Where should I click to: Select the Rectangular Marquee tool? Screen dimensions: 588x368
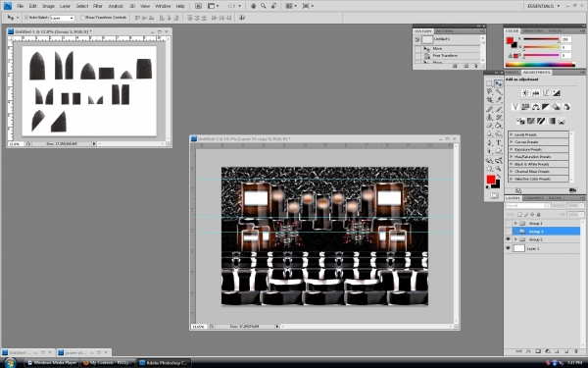tap(489, 83)
